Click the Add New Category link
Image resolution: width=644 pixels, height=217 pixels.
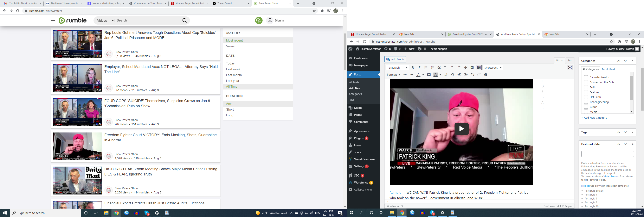[594, 118]
